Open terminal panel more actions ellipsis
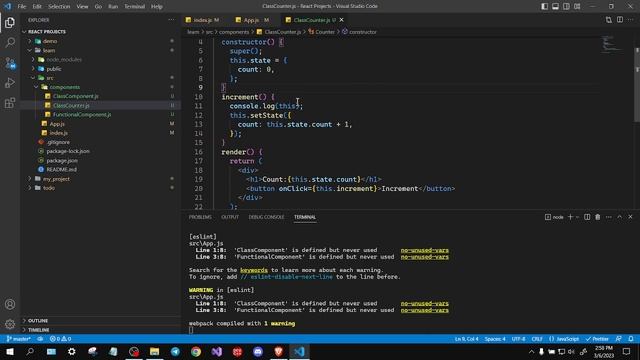This screenshot has height=360, width=640. click(609, 217)
